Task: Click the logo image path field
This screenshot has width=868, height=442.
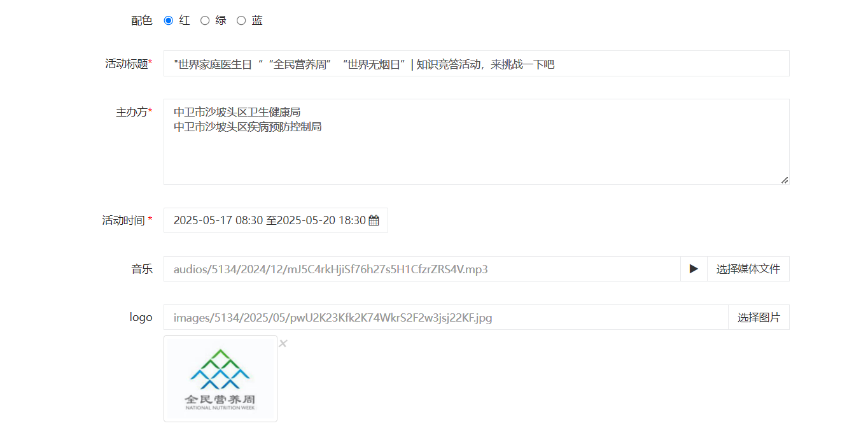Action: point(445,317)
